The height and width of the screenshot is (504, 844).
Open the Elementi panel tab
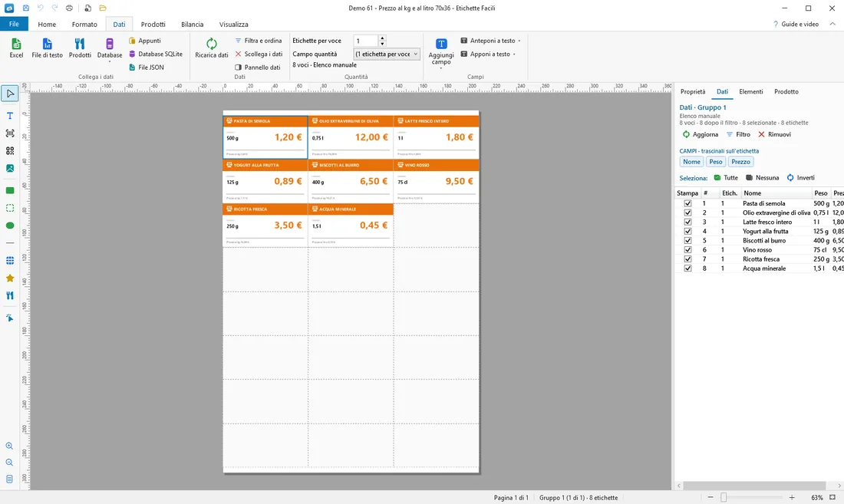pos(751,91)
